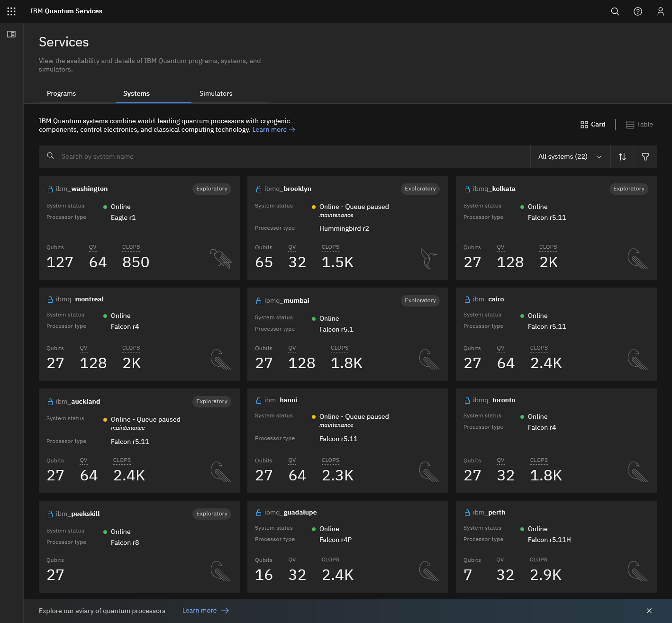
Task: Click Falcon bird icon on ibmq_kolkata card
Action: 638,258
